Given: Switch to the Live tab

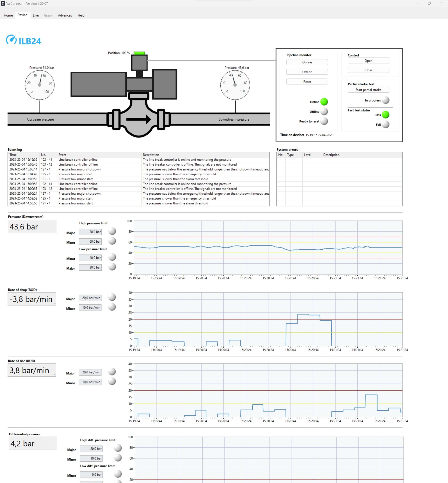Looking at the screenshot, I should (x=35, y=15).
